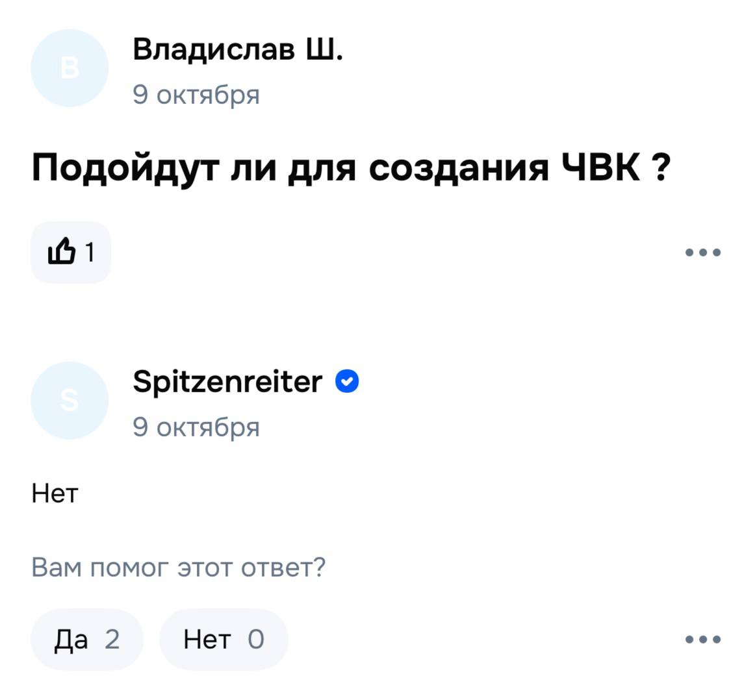753x700 pixels.
Task: Click the avatar of Spitzenreiter
Action: point(68,401)
